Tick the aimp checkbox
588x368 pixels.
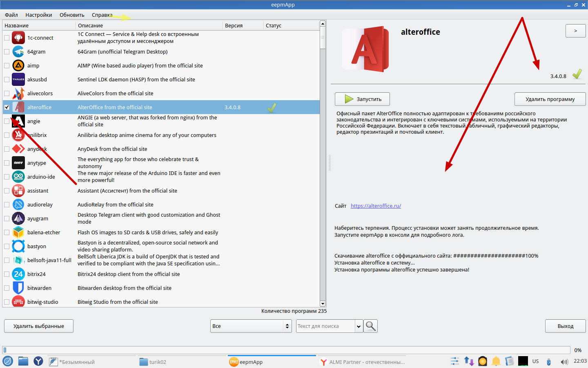[x=7, y=65]
